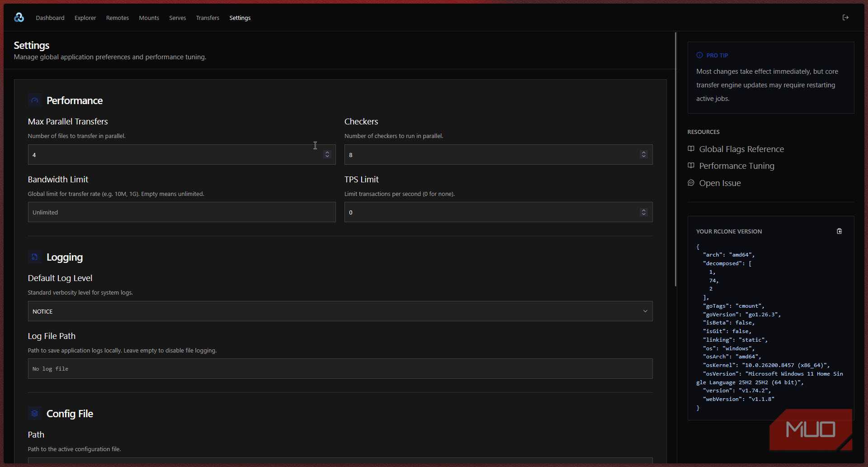Screen dimensions: 868x467
Task: Click the Logging section heading
Action: click(65, 257)
